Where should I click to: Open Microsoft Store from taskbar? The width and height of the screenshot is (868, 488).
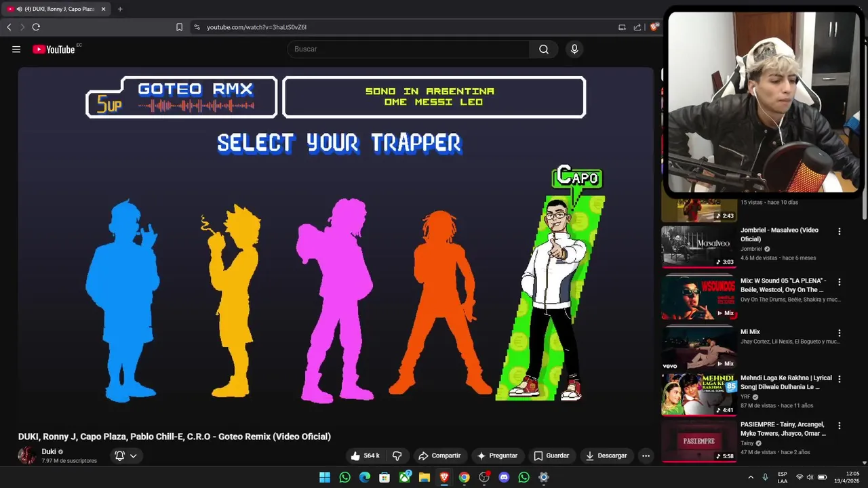tap(384, 477)
